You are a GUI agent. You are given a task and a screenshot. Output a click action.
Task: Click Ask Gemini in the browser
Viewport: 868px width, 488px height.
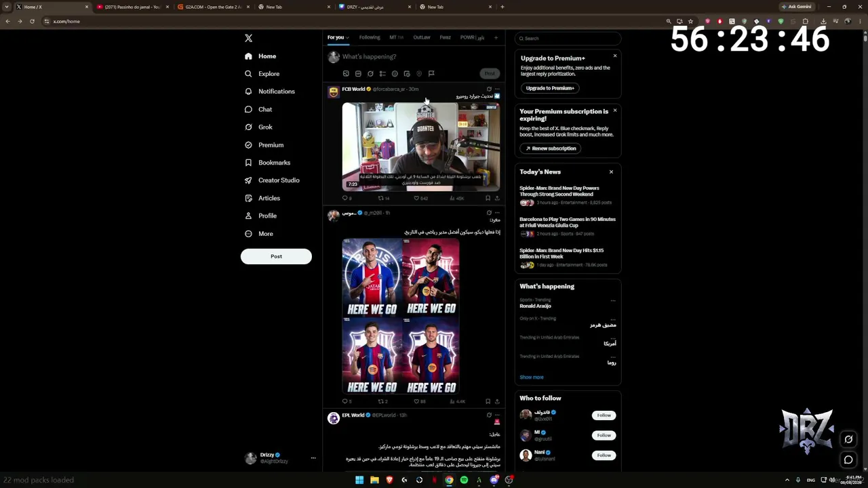click(796, 7)
